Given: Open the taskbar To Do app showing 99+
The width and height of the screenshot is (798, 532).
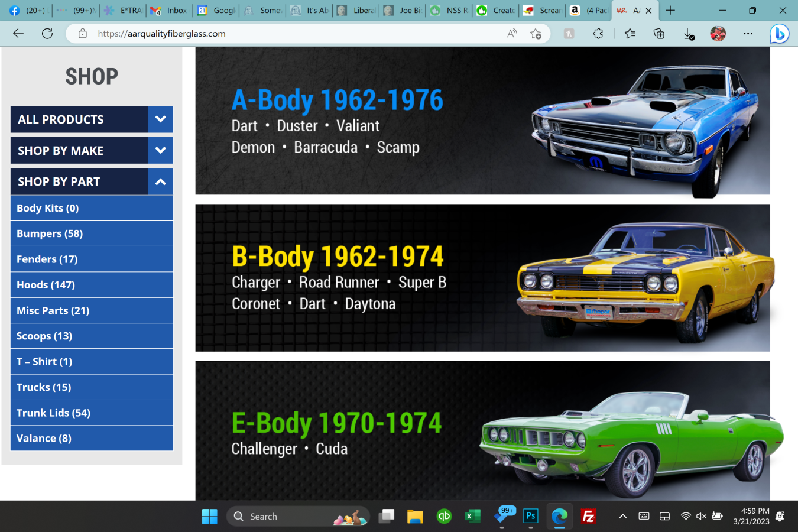Looking at the screenshot, I should click(x=503, y=515).
